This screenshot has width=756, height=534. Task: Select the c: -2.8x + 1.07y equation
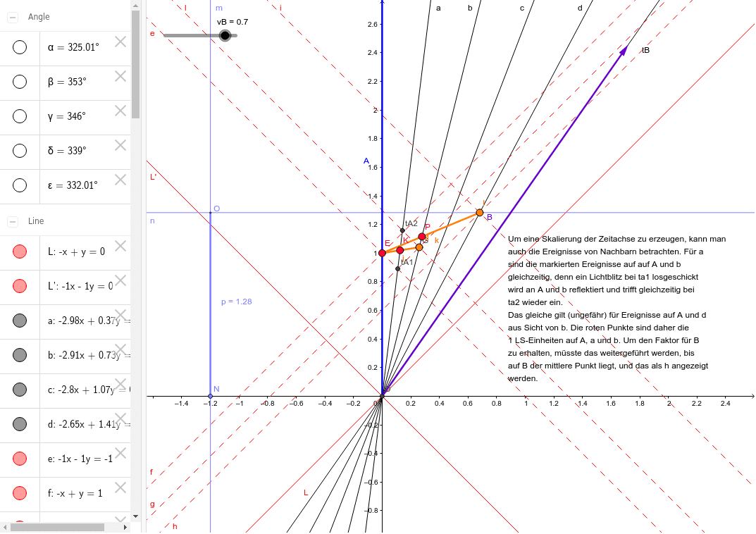[89, 390]
